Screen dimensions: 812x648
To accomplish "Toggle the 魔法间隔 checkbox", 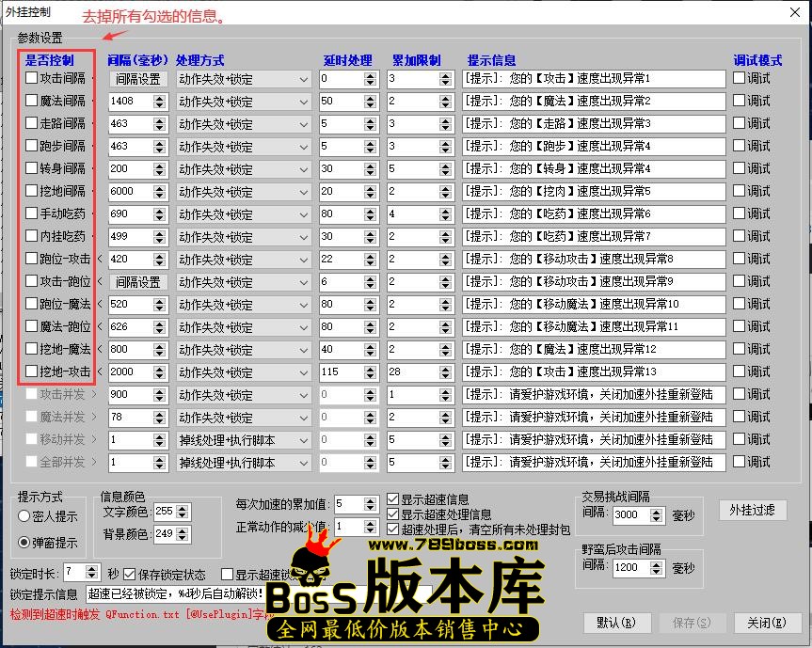I will click(x=32, y=101).
